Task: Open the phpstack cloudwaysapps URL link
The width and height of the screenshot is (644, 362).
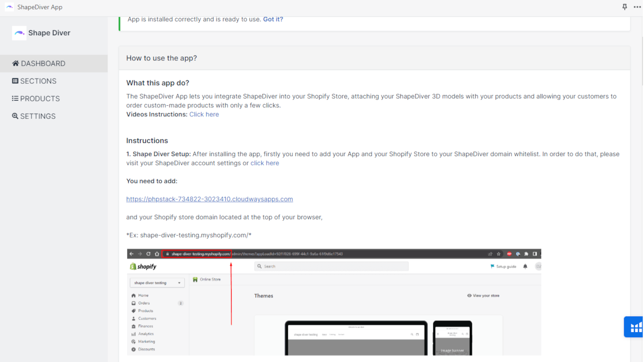Action: pos(210,199)
